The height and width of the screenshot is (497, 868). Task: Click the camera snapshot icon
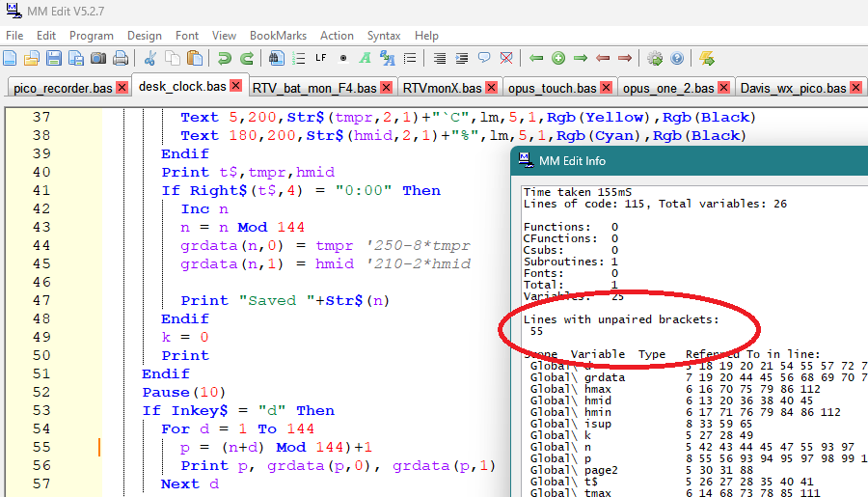click(97, 58)
